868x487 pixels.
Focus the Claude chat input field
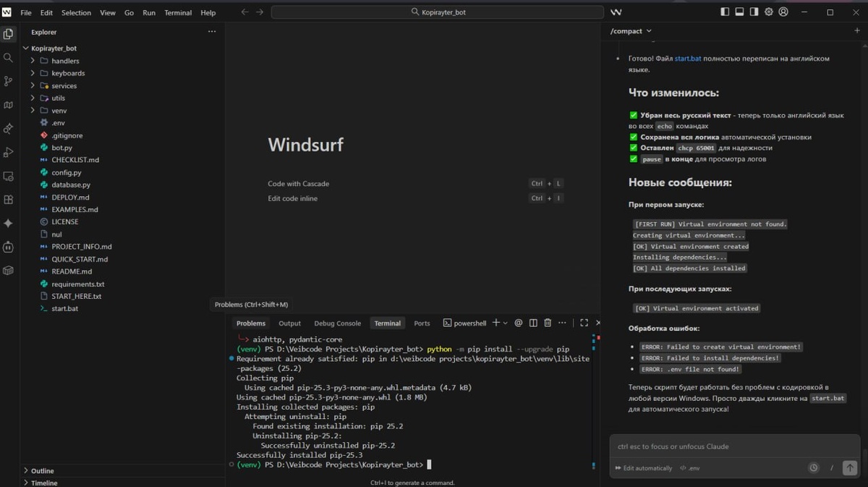(736, 446)
